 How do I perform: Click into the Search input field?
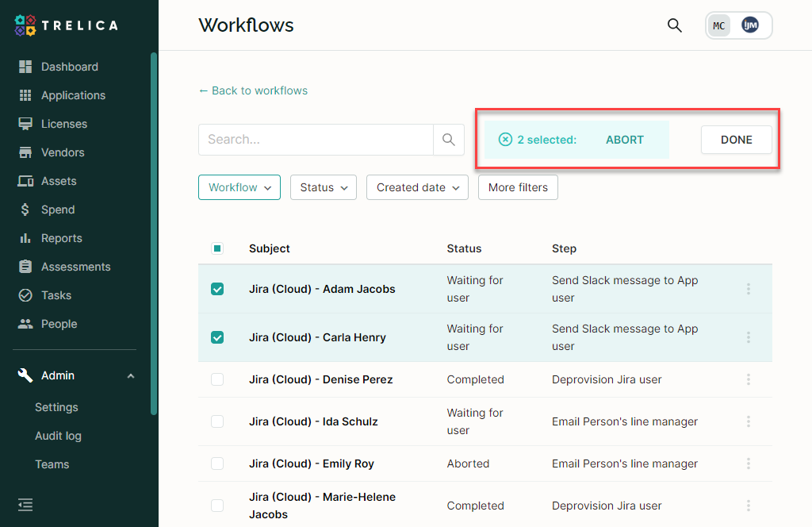(316, 140)
